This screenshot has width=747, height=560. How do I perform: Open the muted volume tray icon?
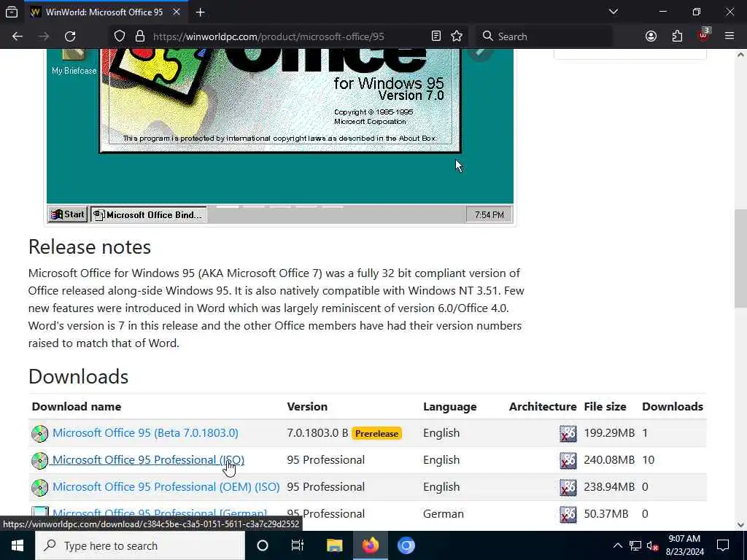pos(653,545)
